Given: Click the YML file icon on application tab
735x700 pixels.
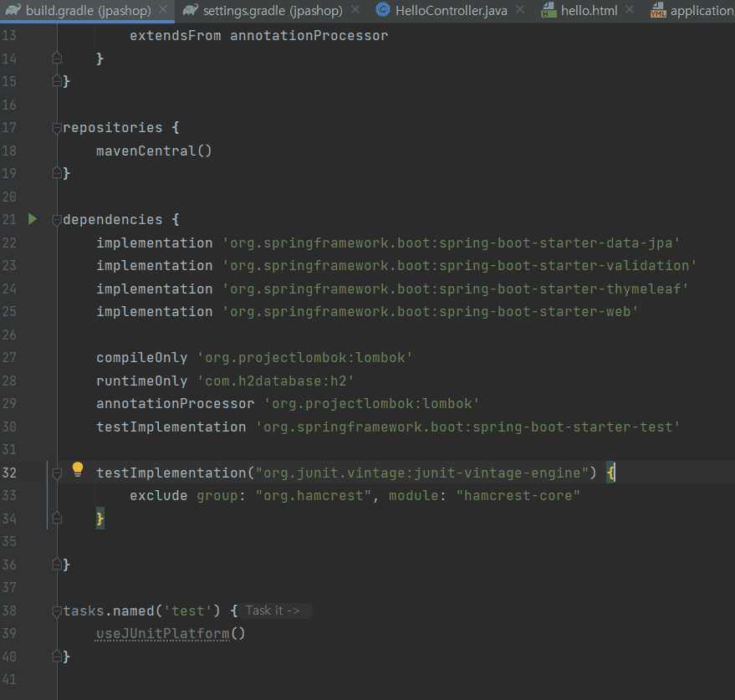Looking at the screenshot, I should 658,9.
